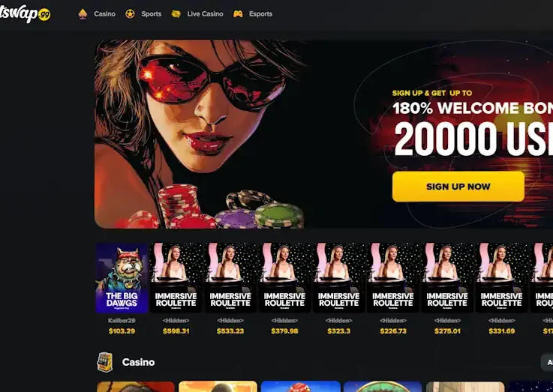Open the Casino menu item
This screenshot has width=553, height=392.
point(105,14)
